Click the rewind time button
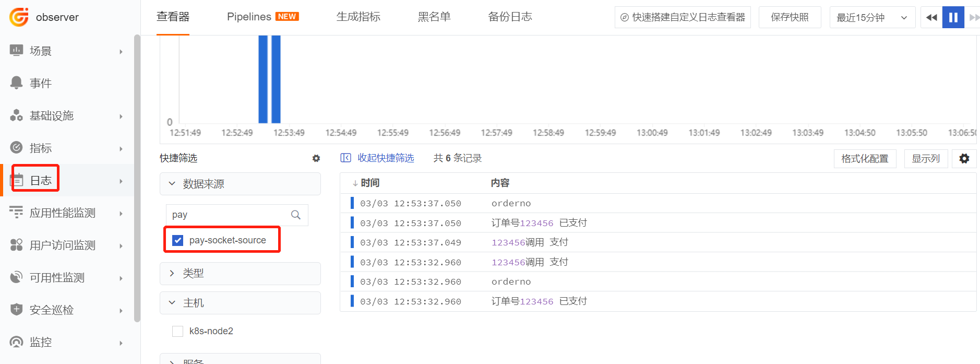Image resolution: width=980 pixels, height=364 pixels. 931,17
